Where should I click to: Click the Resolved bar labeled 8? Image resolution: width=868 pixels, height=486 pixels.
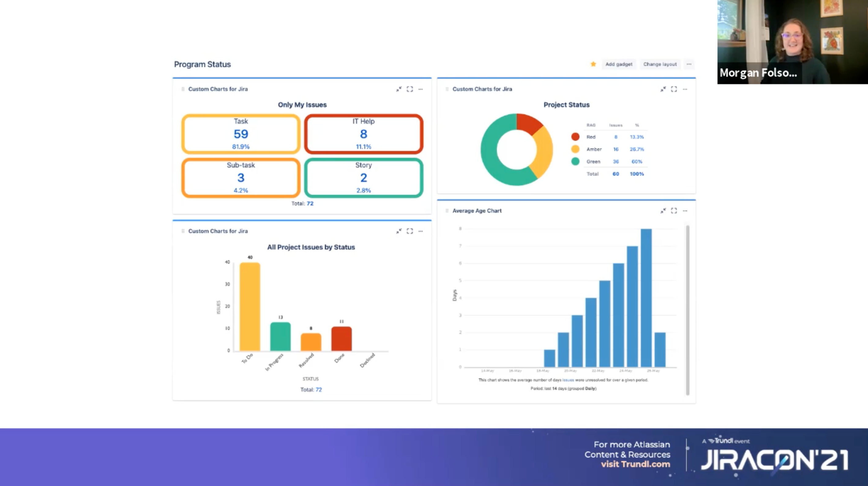311,342
